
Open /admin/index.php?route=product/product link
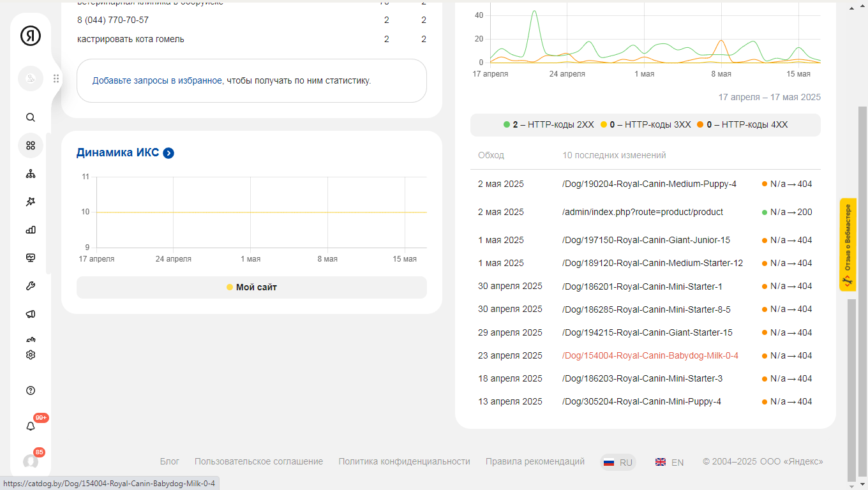643,212
